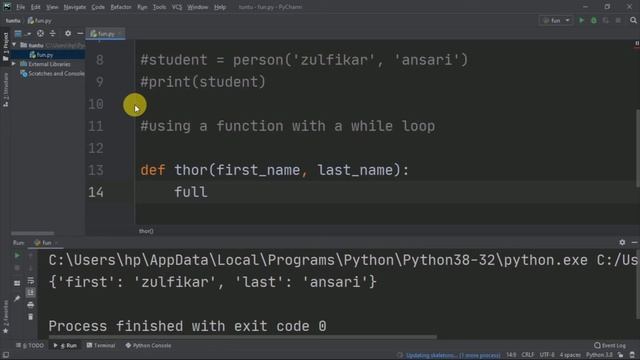
Task: Open the Tools menu
Action: tap(159, 7)
